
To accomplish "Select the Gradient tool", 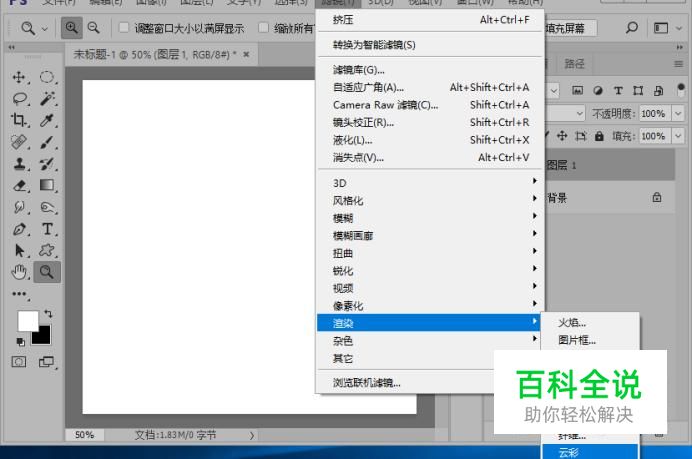I will pyautogui.click(x=47, y=184).
